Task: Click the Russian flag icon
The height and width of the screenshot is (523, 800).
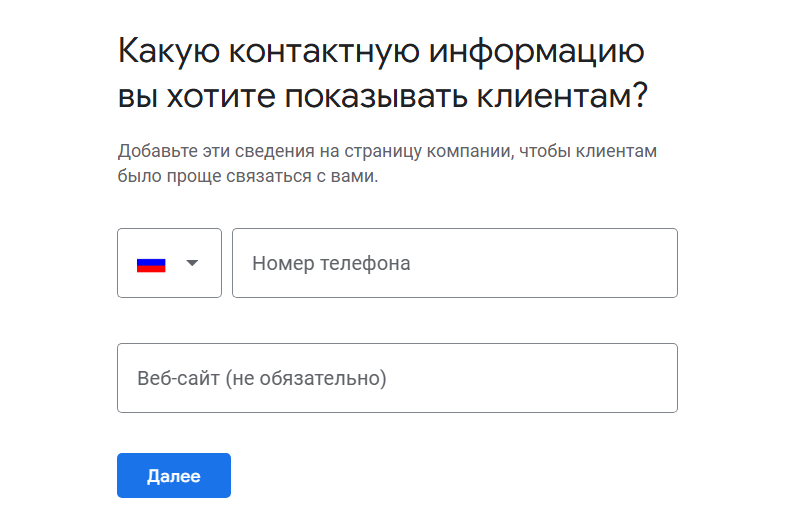Action: click(x=151, y=264)
